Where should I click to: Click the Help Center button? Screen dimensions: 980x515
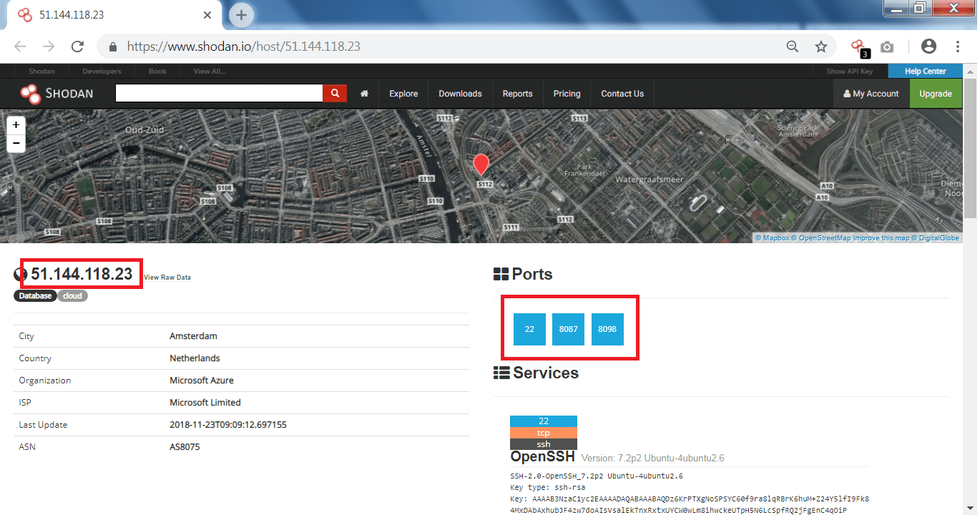pos(925,72)
